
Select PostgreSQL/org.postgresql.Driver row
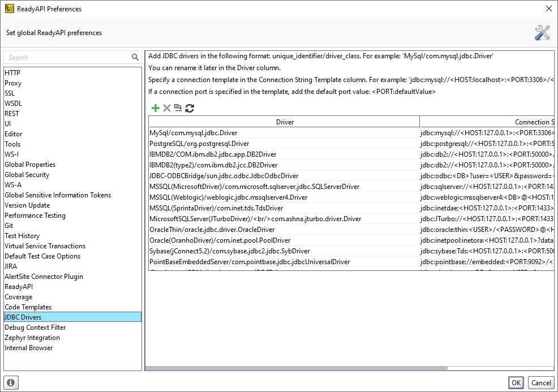[284, 144]
